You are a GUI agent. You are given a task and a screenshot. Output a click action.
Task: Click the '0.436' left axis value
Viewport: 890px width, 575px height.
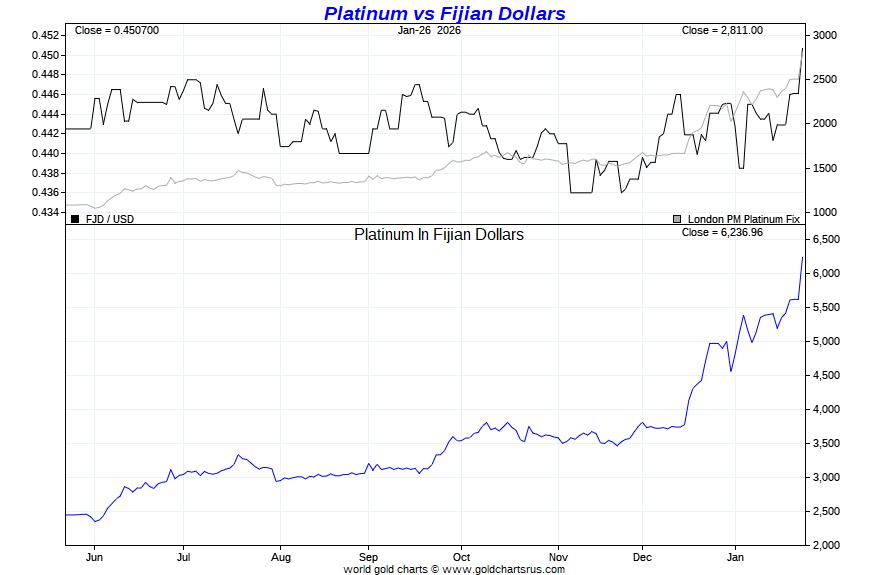tap(45, 193)
